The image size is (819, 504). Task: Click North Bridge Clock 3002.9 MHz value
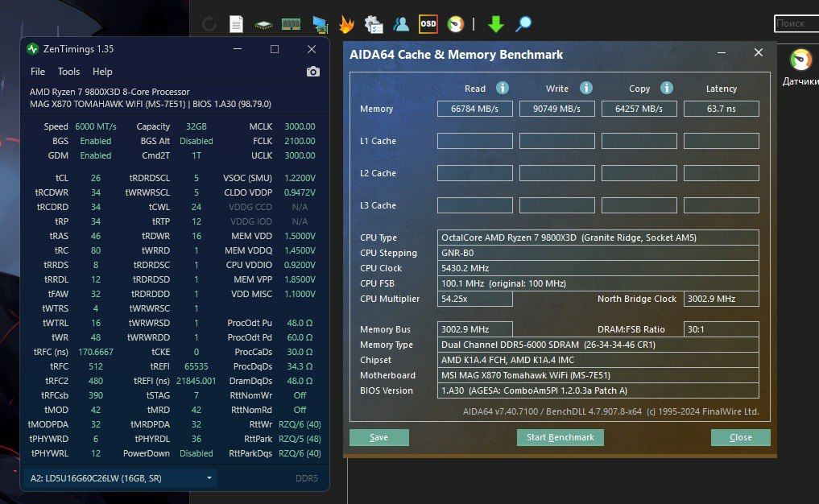pos(722,299)
